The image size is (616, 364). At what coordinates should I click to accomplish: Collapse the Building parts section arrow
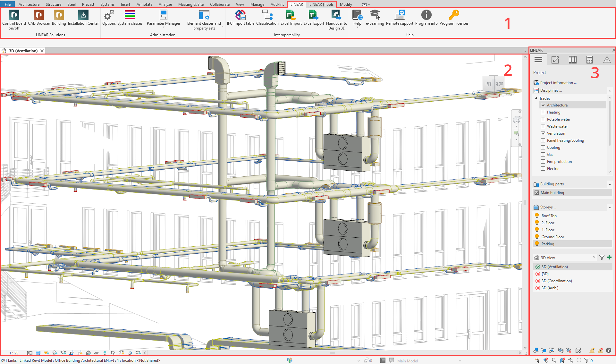pyautogui.click(x=610, y=184)
